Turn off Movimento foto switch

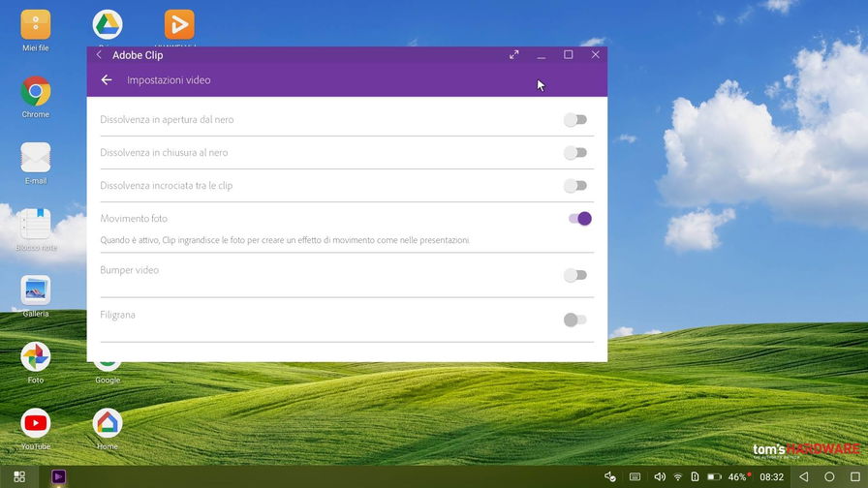coord(579,219)
